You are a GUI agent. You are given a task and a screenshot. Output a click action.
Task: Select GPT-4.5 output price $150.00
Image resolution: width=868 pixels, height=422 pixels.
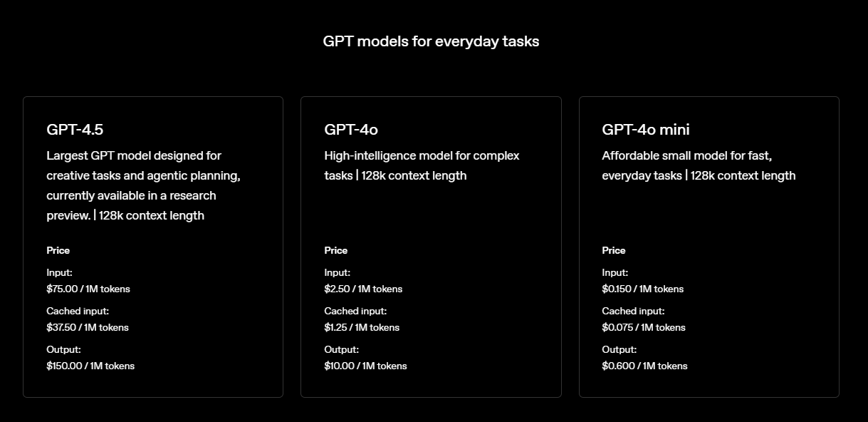[x=90, y=366]
